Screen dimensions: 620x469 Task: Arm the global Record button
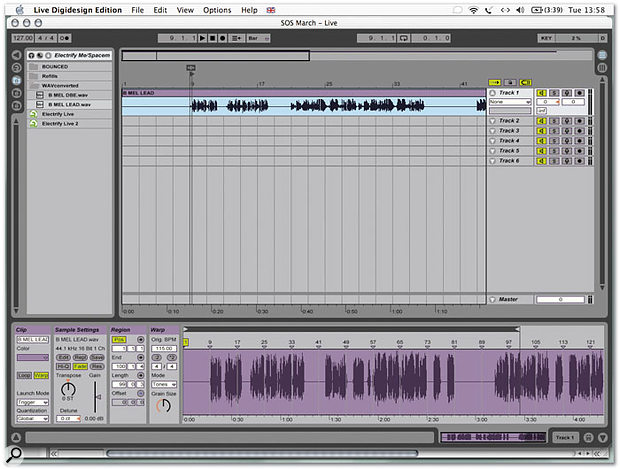point(223,38)
